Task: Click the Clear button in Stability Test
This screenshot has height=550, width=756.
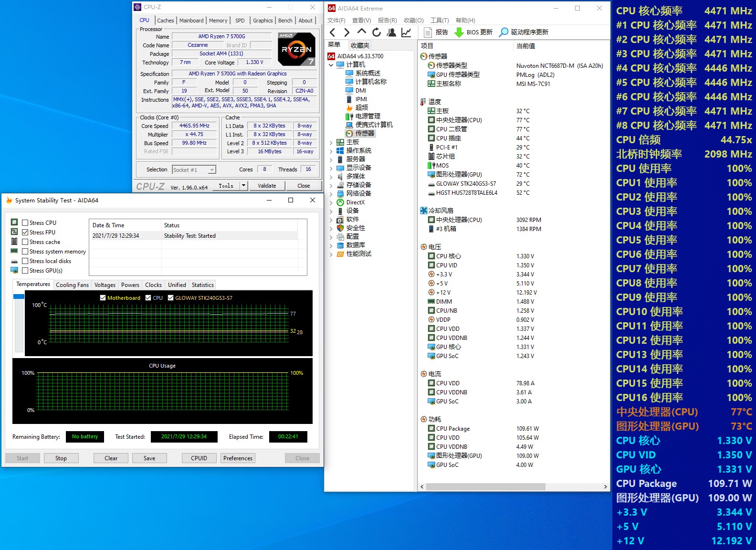Action: click(x=111, y=458)
